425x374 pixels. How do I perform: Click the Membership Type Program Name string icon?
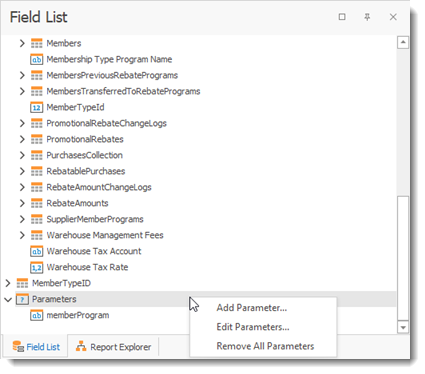click(x=37, y=59)
